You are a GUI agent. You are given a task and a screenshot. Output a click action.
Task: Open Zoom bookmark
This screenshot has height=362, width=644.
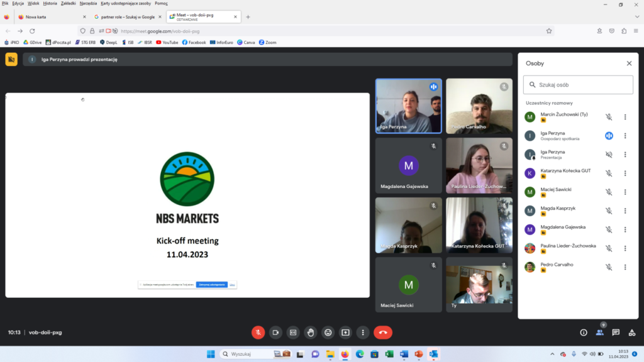pos(267,42)
